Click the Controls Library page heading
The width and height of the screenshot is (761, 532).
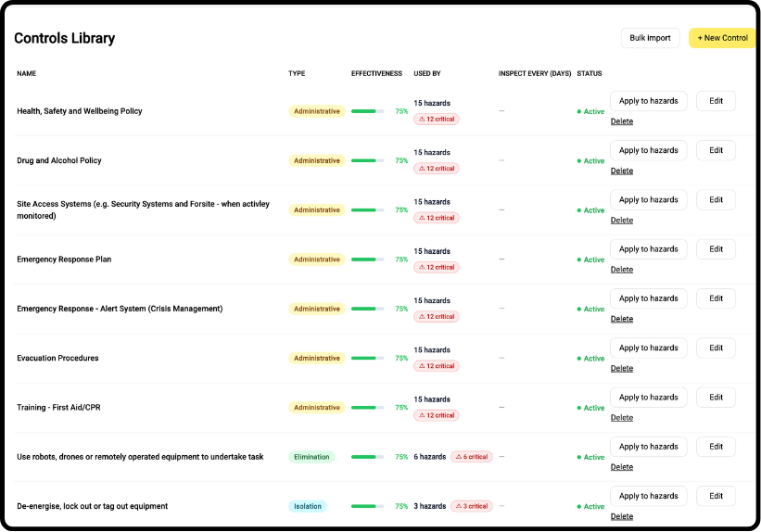(x=65, y=38)
